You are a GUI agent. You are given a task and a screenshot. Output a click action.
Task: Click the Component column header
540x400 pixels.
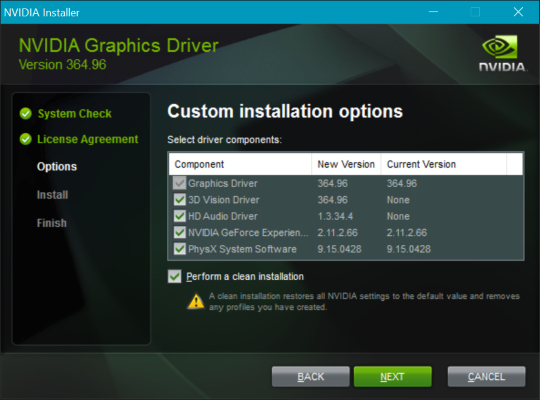(x=240, y=164)
